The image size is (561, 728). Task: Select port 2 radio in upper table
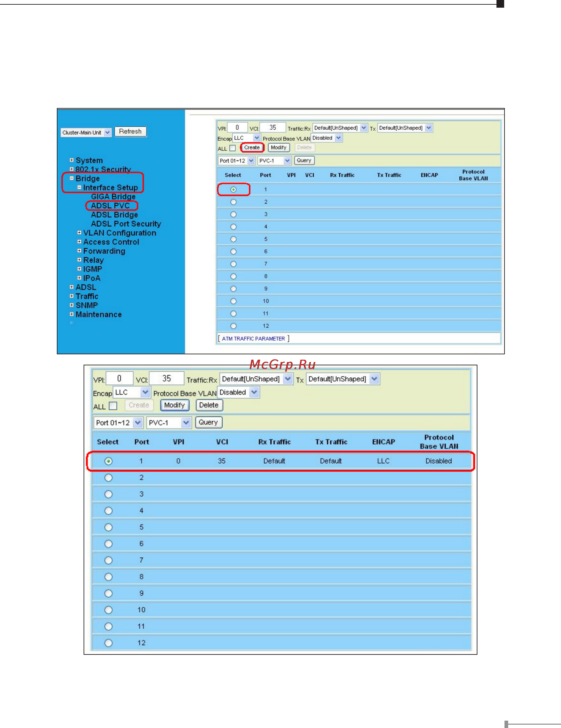pyautogui.click(x=233, y=202)
